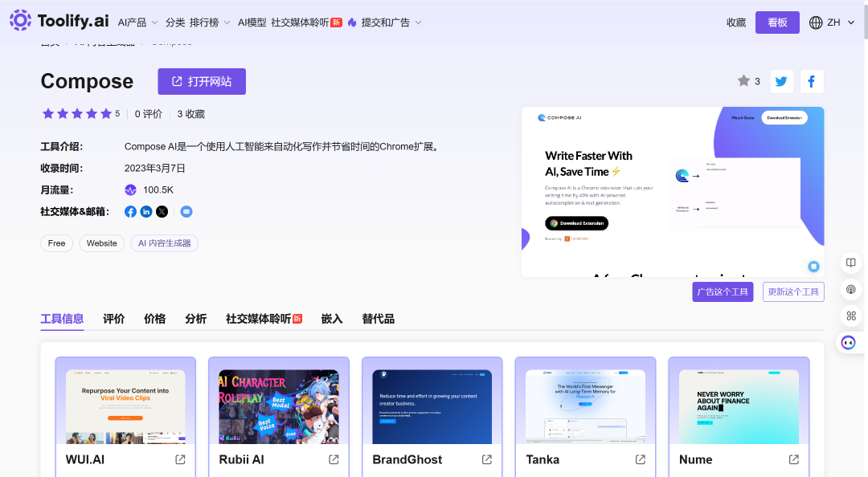Expand the AI产品 dropdown menu
This screenshot has height=477, width=868.
point(138,22)
